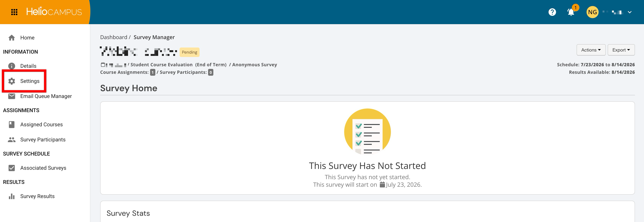The width and height of the screenshot is (644, 222).
Task: Open Assigned Courses in sidebar
Action: pos(41,125)
